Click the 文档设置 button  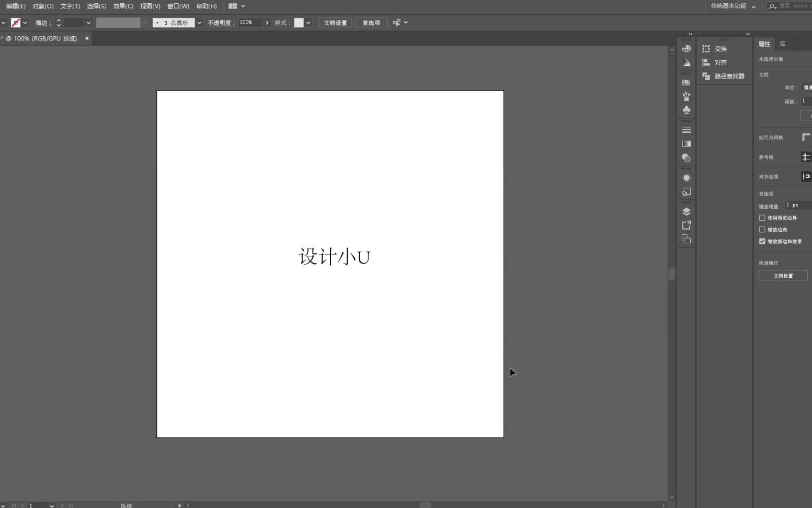tap(335, 23)
